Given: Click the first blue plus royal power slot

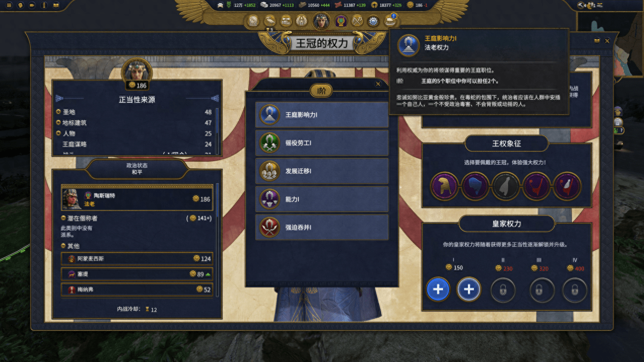Looking at the screenshot, I should (438, 289).
